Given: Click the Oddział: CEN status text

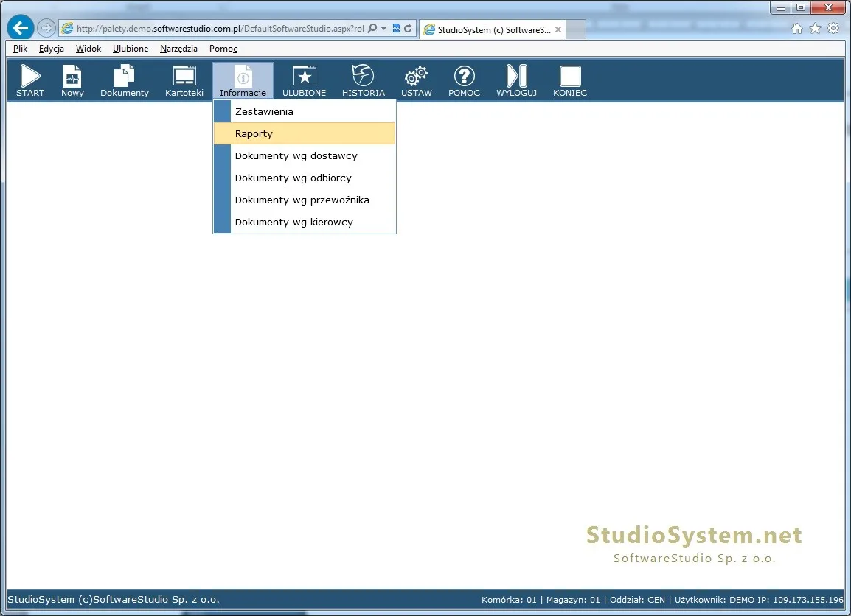Looking at the screenshot, I should pyautogui.click(x=637, y=600).
